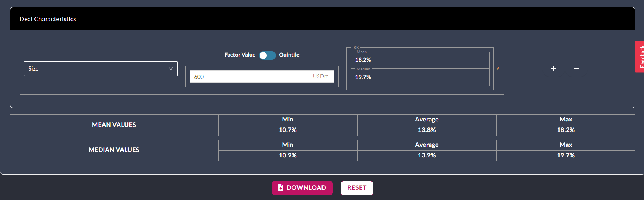Click the chevron arrow in the Size dropdown
Screen dimensions: 644x200
(x=170, y=69)
